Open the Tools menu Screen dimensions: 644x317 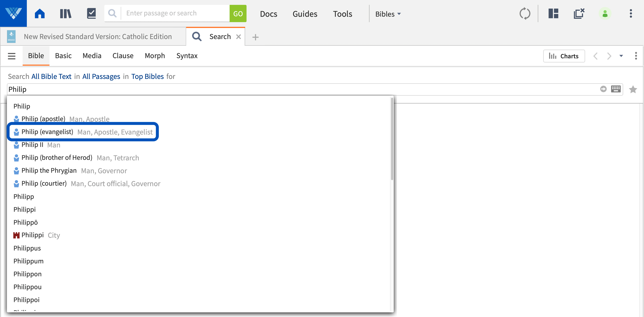(342, 14)
